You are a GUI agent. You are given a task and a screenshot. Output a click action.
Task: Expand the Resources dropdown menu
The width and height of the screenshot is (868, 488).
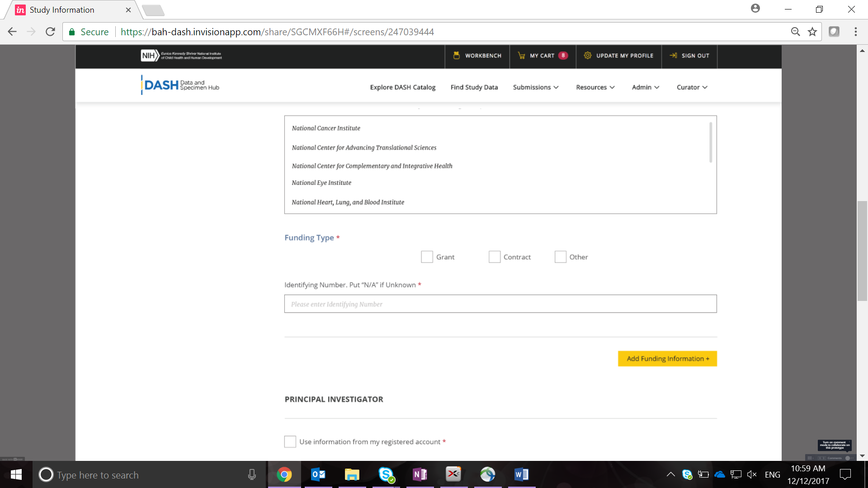pos(595,87)
